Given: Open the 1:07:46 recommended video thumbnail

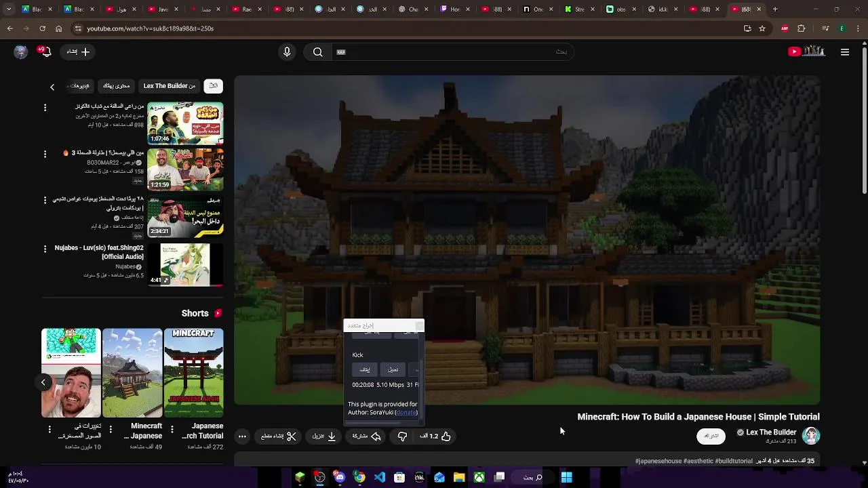Looking at the screenshot, I should 185,123.
